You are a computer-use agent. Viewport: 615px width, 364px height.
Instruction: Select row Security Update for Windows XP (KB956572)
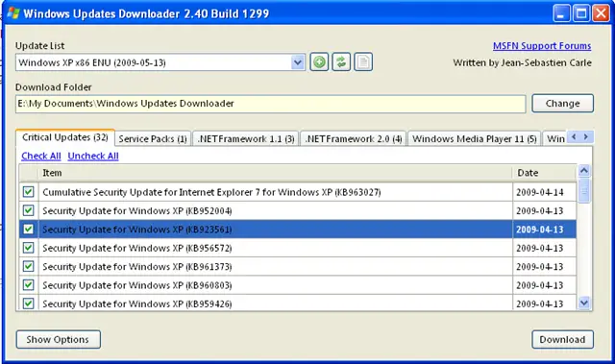[298, 248]
